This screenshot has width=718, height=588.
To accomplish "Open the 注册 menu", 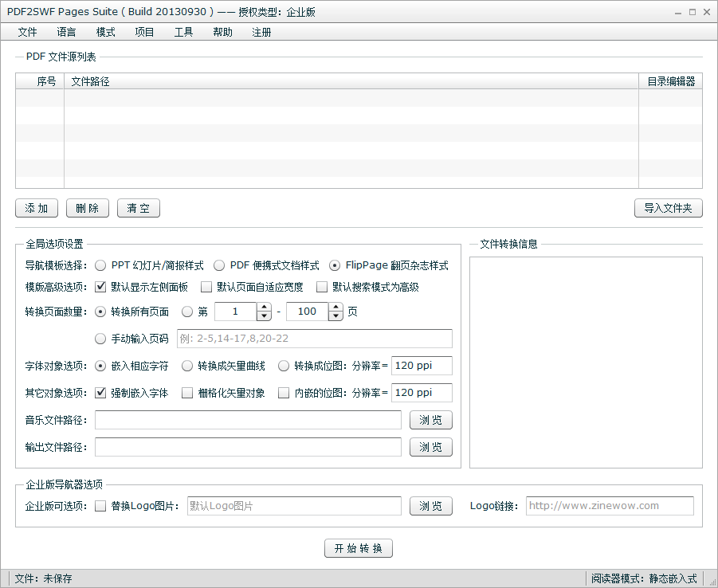I will [x=261, y=32].
